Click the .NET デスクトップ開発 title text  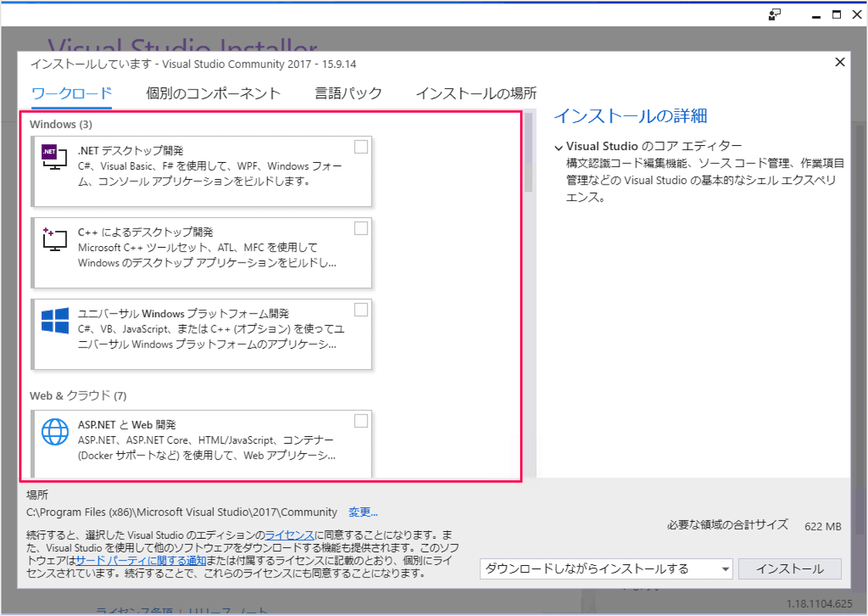130,151
